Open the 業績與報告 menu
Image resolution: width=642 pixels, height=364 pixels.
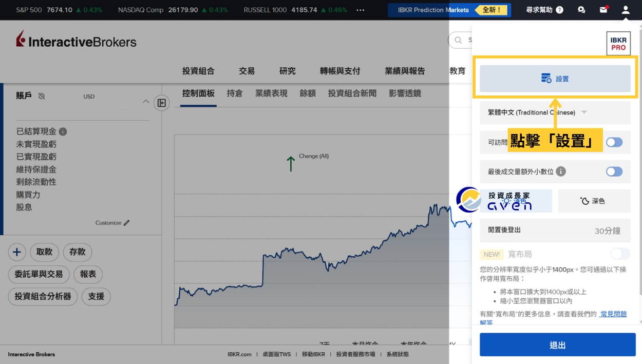[x=405, y=71]
